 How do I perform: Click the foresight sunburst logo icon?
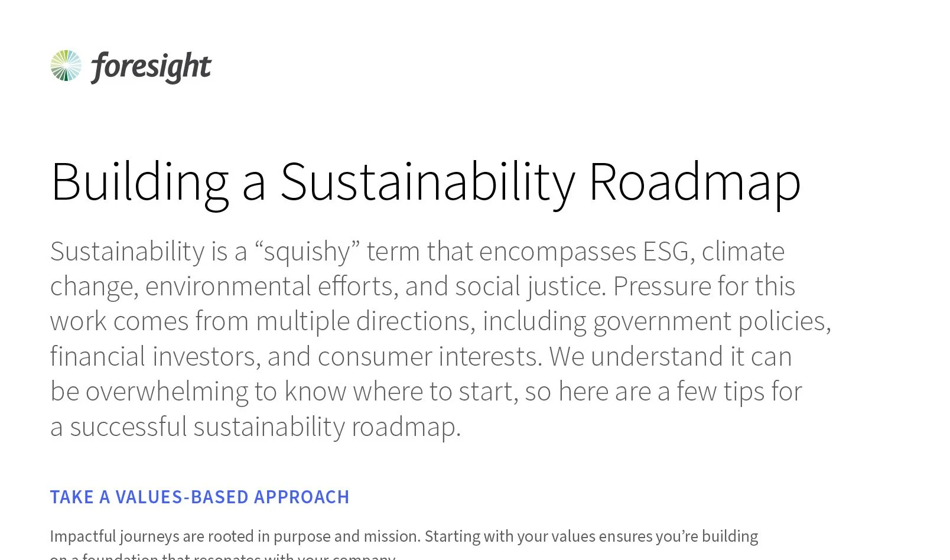click(x=66, y=66)
